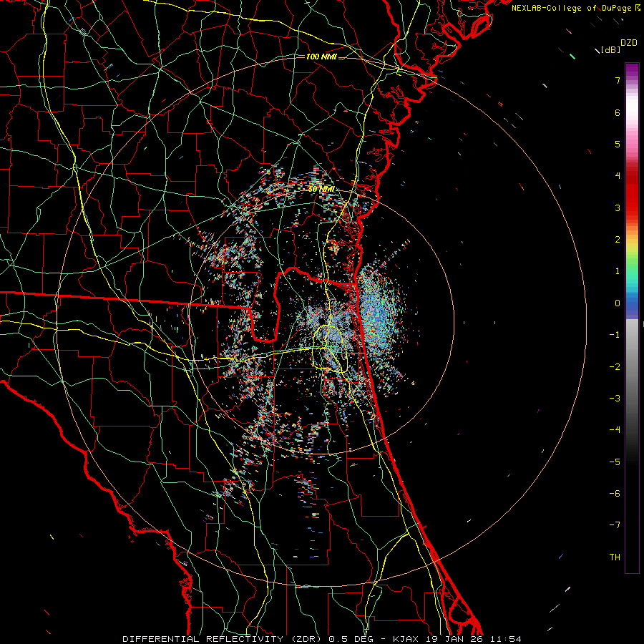644x644 pixels.
Task: Click the 6 value on the color scale
Action: (x=618, y=112)
